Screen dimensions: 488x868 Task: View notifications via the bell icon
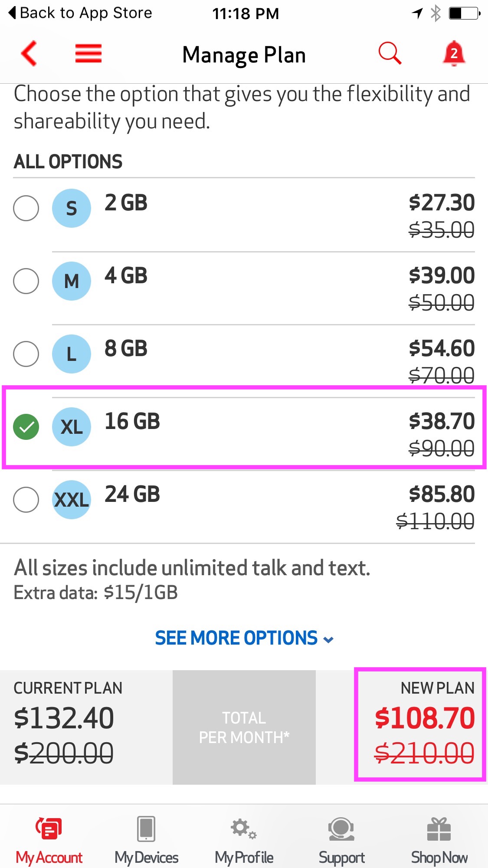454,54
